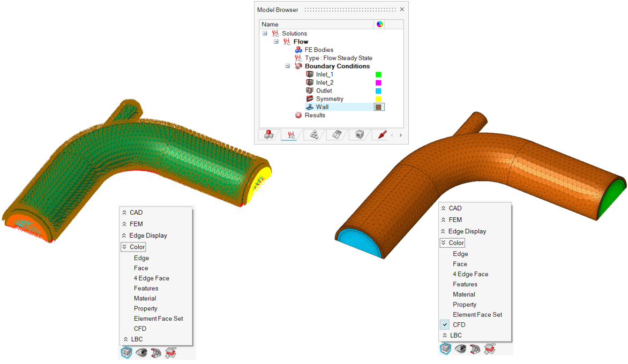Click the Wall boundary condition icon

[310, 107]
